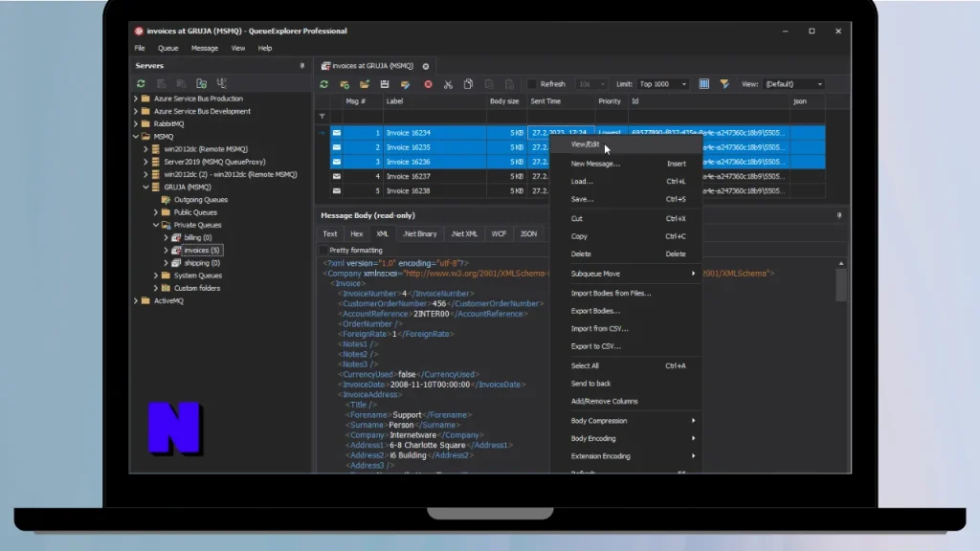Select the Invoice 16237 message row
The image size is (980, 551).
click(577, 176)
